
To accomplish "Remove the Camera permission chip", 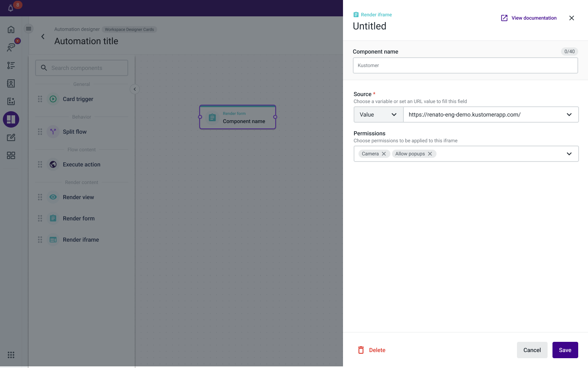I will pos(384,154).
